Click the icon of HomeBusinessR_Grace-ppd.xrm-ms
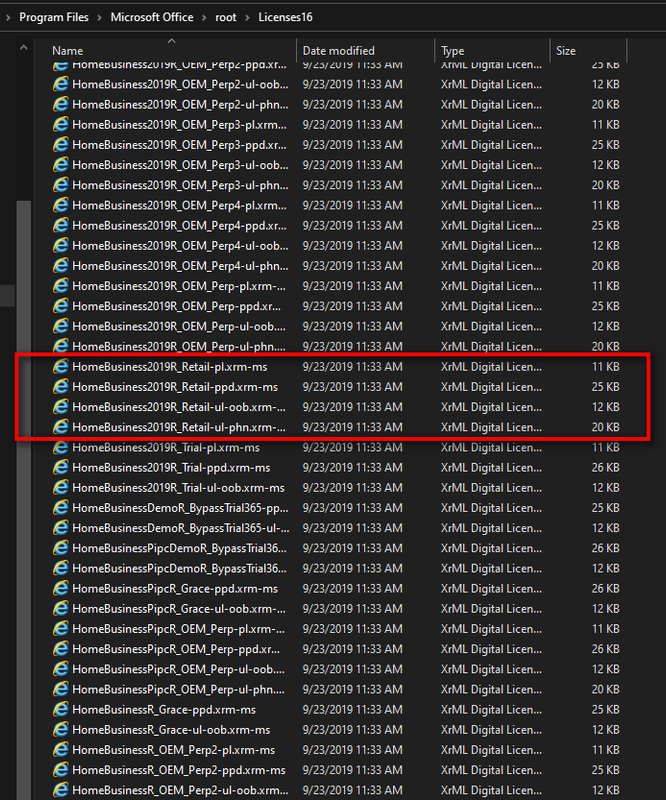The height and width of the screenshot is (800, 666). tap(61, 710)
